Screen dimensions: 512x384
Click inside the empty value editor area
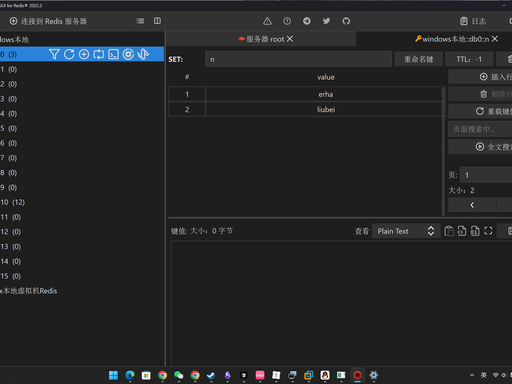tap(341, 303)
